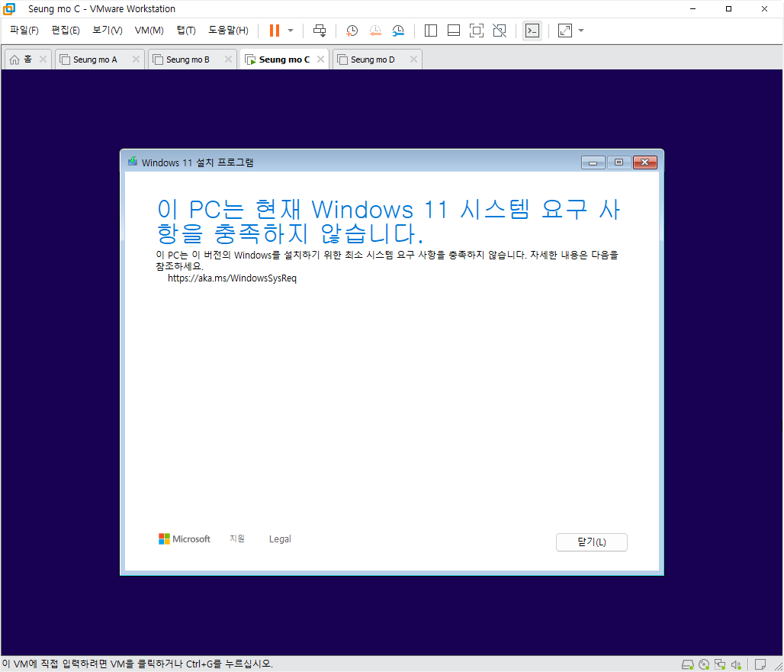Maximize the Windows 11 setup dialog
The height and width of the screenshot is (672, 784).
619,162
